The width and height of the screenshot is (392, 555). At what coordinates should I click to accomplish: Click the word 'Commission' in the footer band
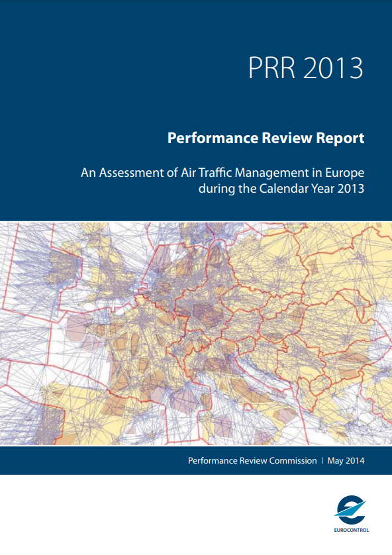pos(293,460)
